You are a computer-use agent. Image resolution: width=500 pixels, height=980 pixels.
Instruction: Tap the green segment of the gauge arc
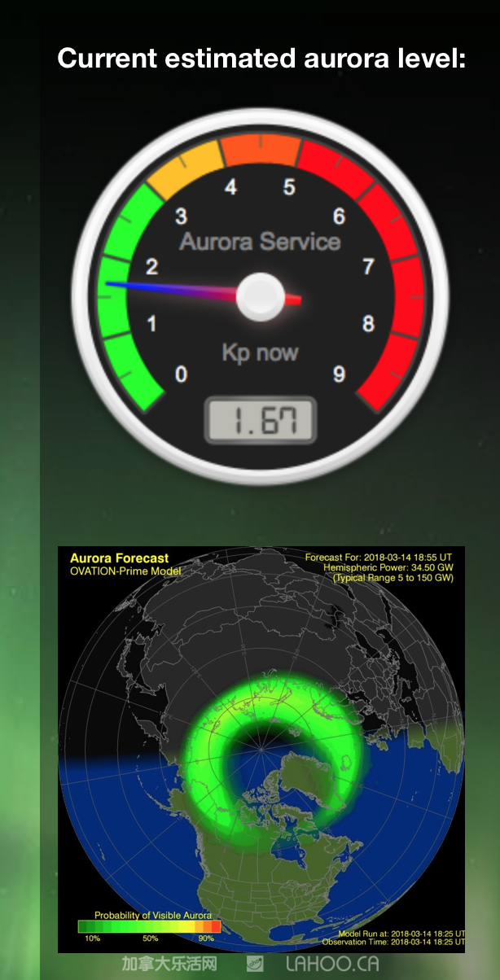(121, 301)
